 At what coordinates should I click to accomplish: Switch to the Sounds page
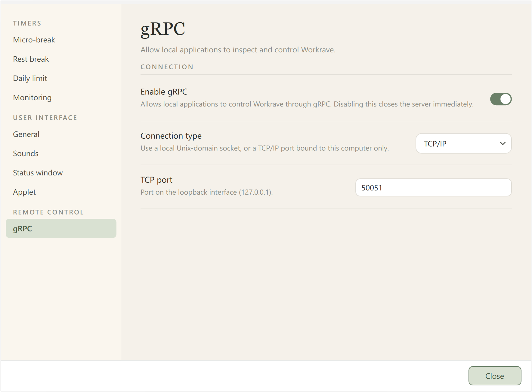(x=61, y=153)
